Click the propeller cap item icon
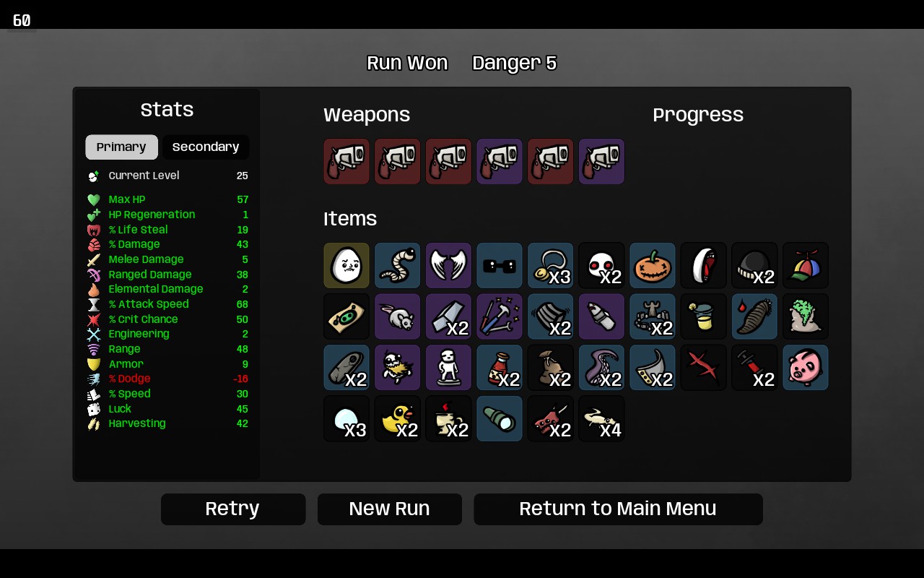Screen dimensions: 924x578 tap(806, 265)
